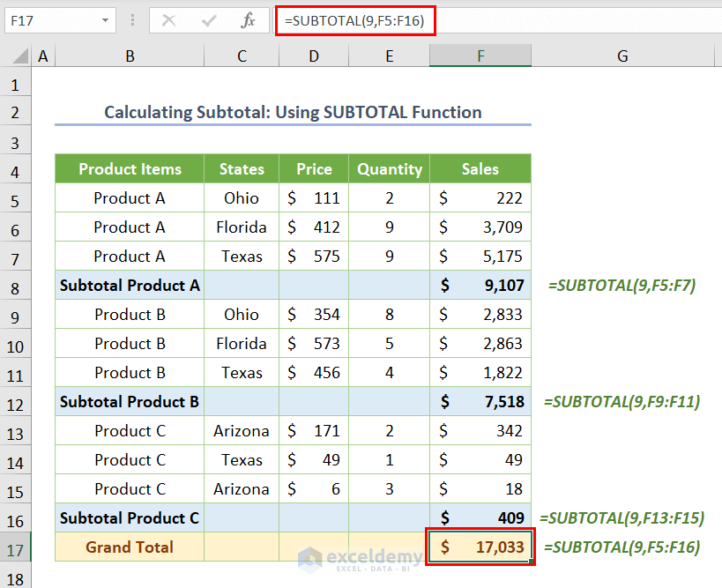Image resolution: width=722 pixels, height=588 pixels.
Task: Click the Cancel X icon in formula bar
Action: click(169, 20)
